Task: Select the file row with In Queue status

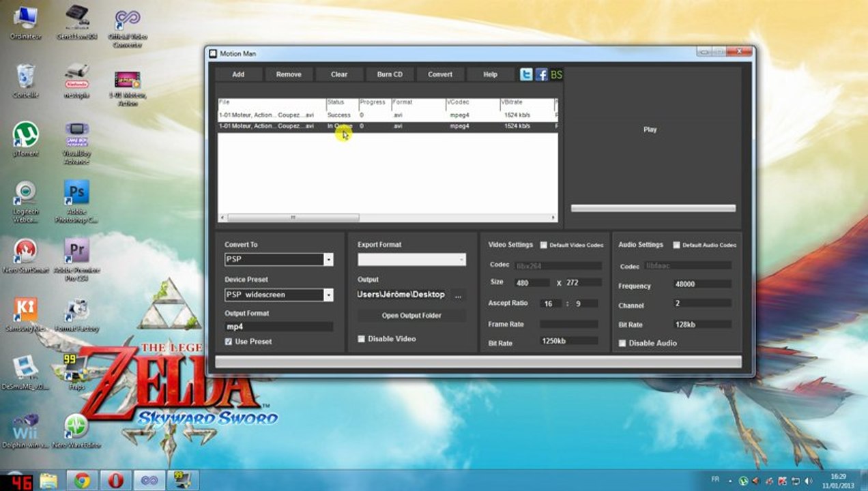Action: coord(388,126)
